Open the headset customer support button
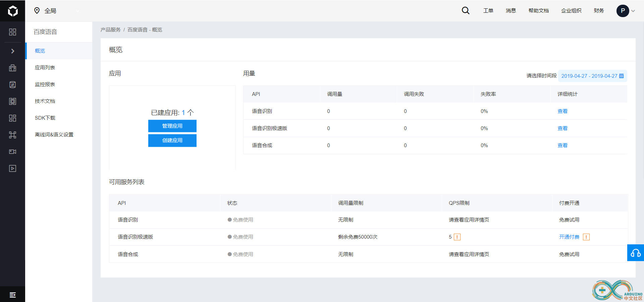The height and width of the screenshot is (302, 644). pos(636,253)
